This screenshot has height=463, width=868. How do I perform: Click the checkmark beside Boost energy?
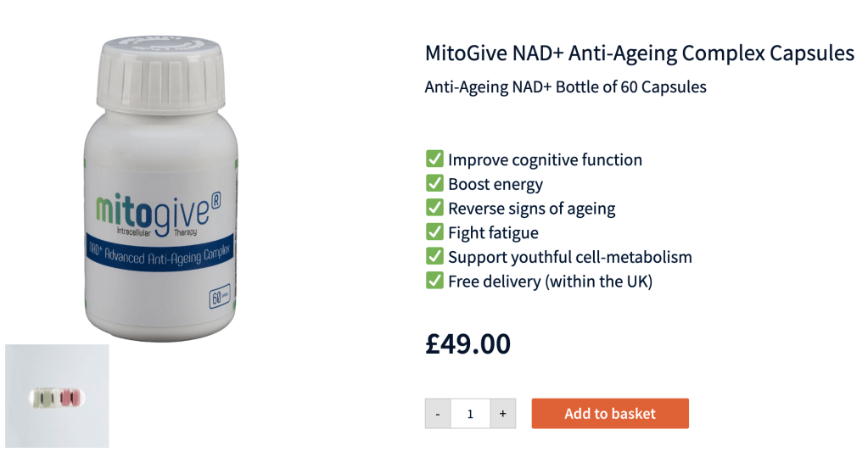click(434, 183)
